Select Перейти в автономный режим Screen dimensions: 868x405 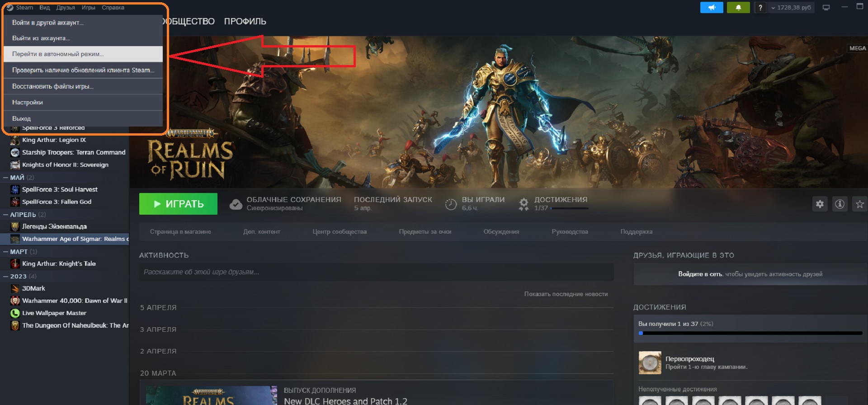[83, 54]
